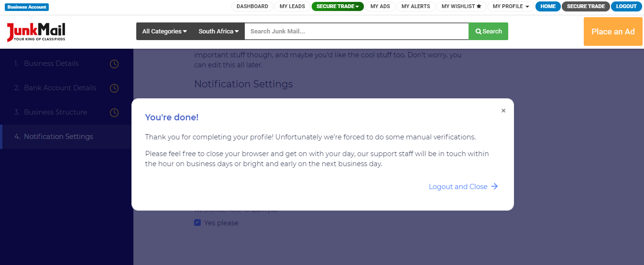Untick the Yes please checkbox
Image resolution: width=644 pixels, height=265 pixels.
tap(197, 223)
